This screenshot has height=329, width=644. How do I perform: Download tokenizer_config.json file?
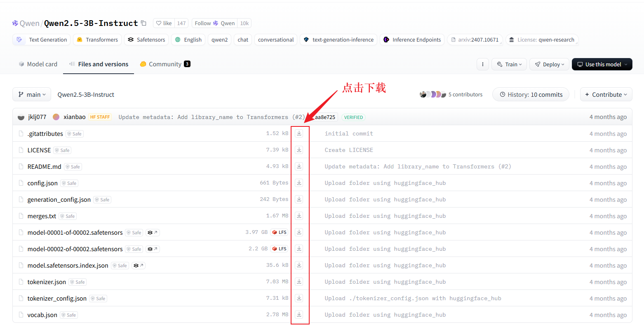(299, 298)
